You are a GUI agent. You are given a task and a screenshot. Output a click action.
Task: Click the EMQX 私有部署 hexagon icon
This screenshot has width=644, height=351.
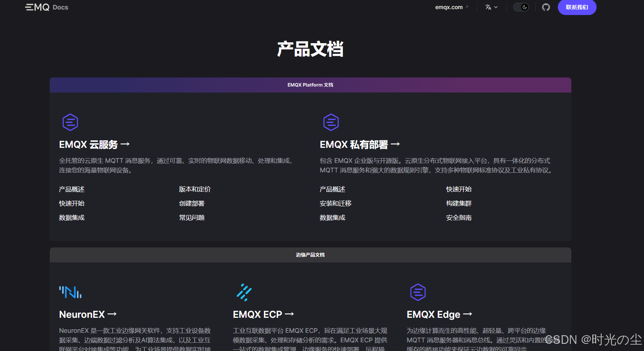point(331,122)
